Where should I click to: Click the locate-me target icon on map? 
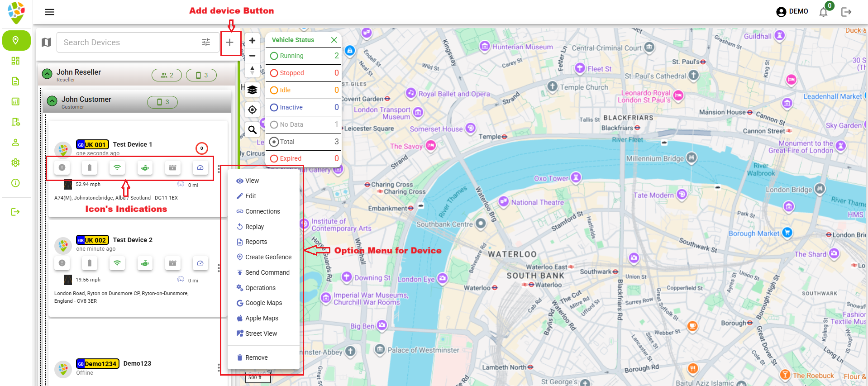coord(252,110)
